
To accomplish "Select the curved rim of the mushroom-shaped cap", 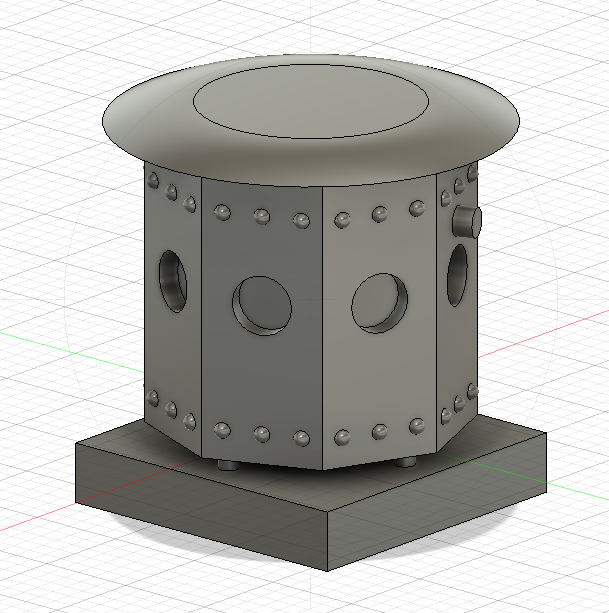I will click(311, 160).
